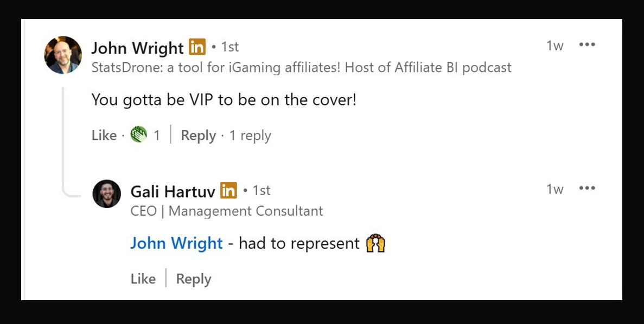View the reaction count on John's comment
644x324 pixels.
pos(156,135)
